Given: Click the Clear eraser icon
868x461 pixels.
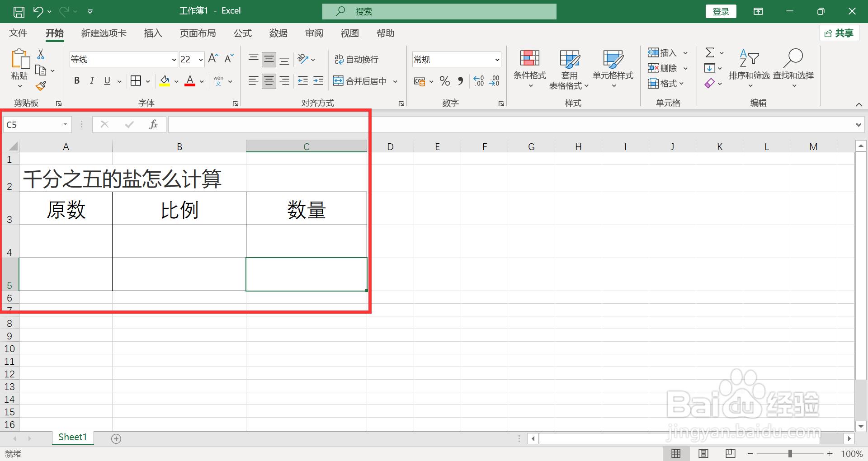Looking at the screenshot, I should 710,83.
